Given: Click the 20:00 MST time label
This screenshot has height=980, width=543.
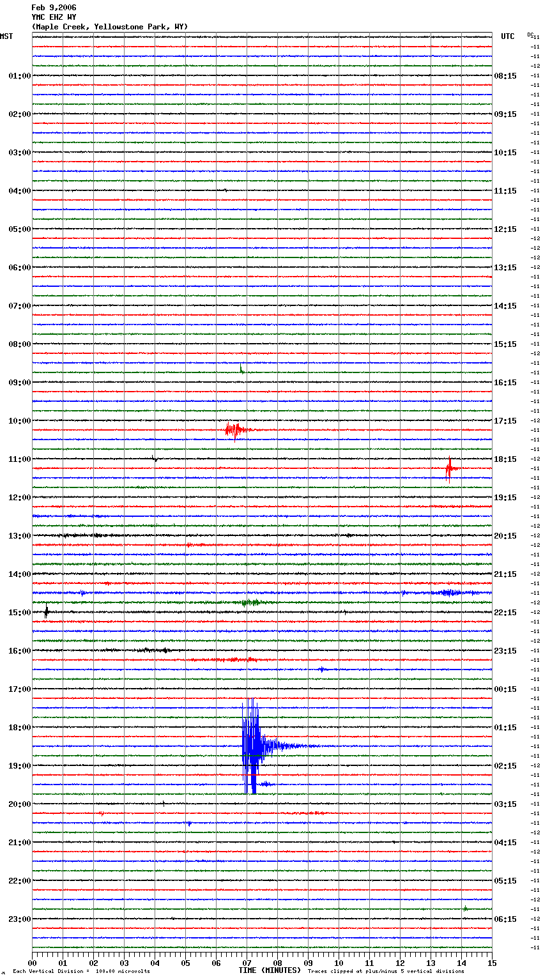Looking at the screenshot, I should 19,804.
